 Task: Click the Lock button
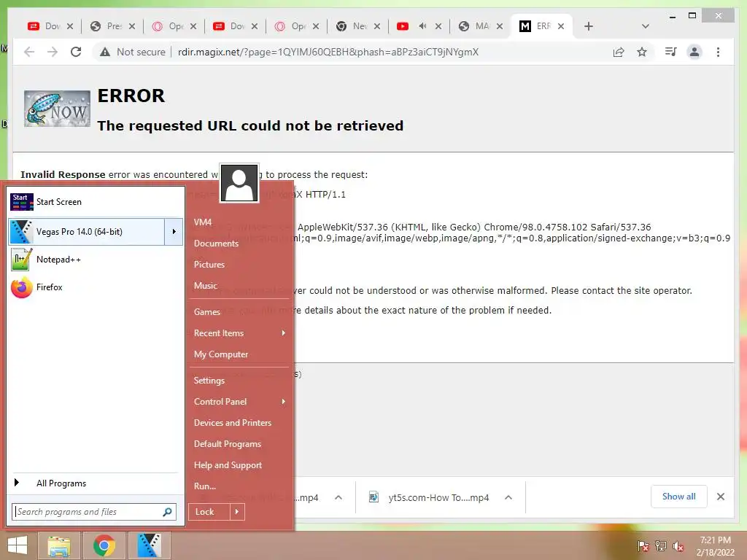(x=209, y=512)
